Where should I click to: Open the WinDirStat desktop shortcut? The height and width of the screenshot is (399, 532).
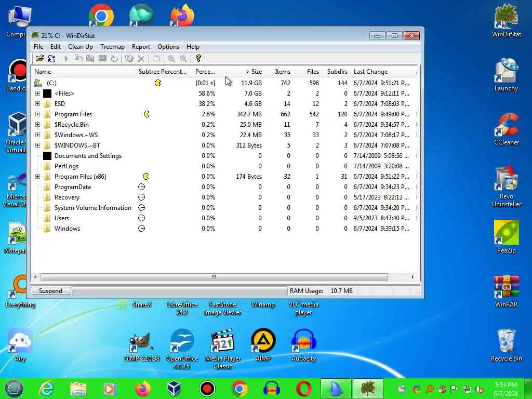coord(506,20)
